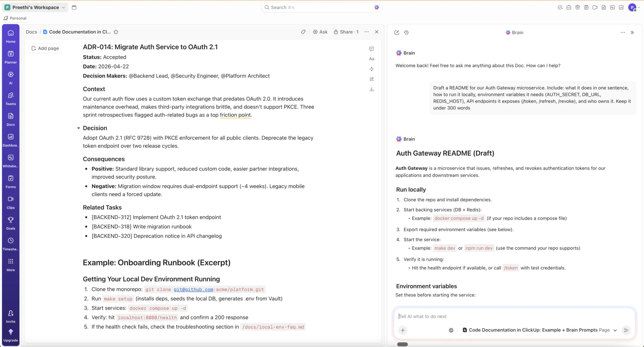Open Docs from the sidebar

[x=11, y=119]
